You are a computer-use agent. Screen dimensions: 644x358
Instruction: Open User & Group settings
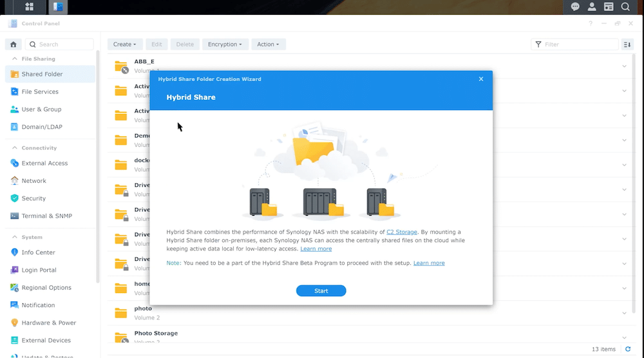(50, 109)
